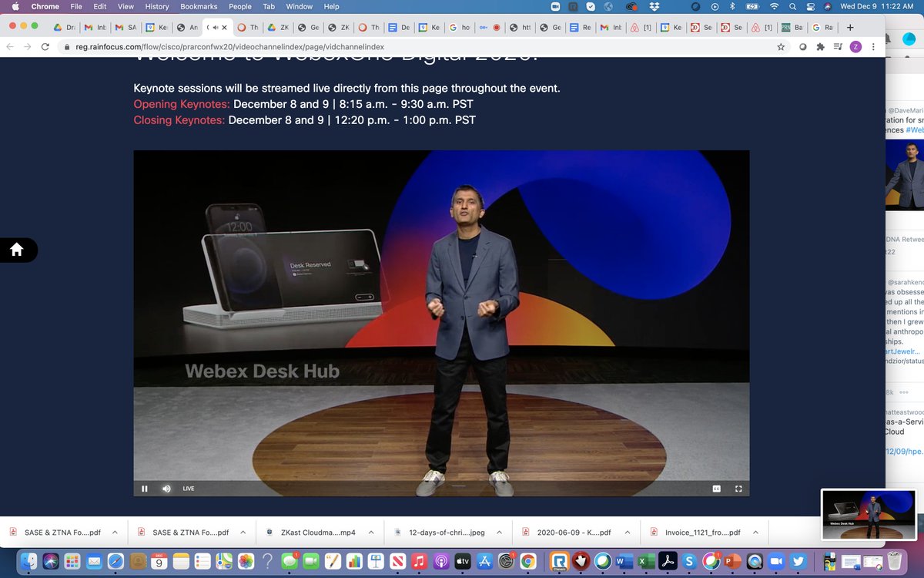Switch to the 'Dr' Google Drive tab
This screenshot has width=924, height=578.
(65, 27)
